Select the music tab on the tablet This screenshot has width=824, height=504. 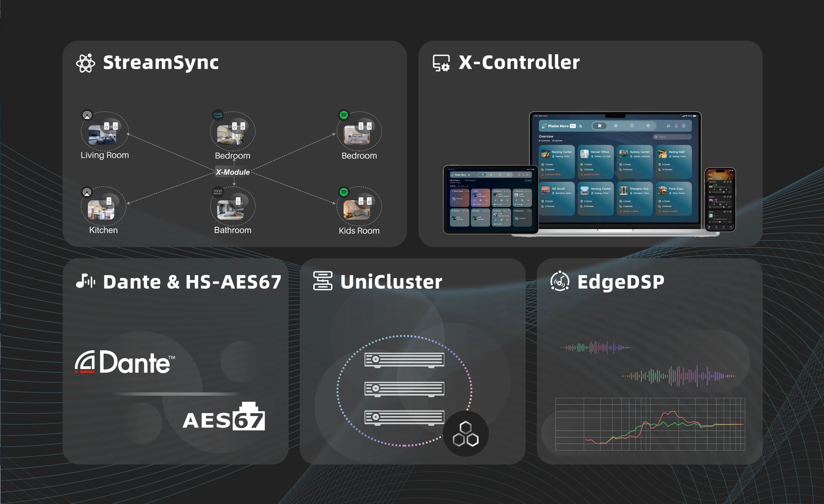[482, 175]
